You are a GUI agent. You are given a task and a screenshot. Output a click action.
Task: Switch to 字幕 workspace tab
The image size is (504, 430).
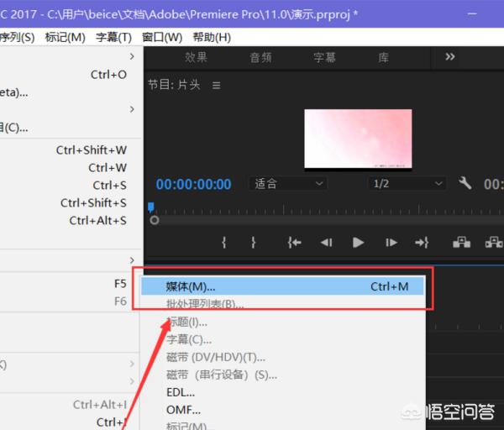click(324, 57)
